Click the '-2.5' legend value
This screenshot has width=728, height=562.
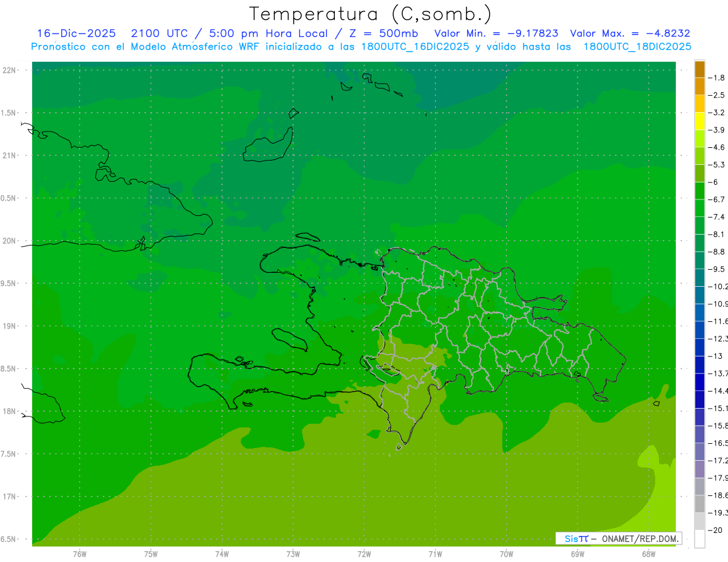[716, 95]
